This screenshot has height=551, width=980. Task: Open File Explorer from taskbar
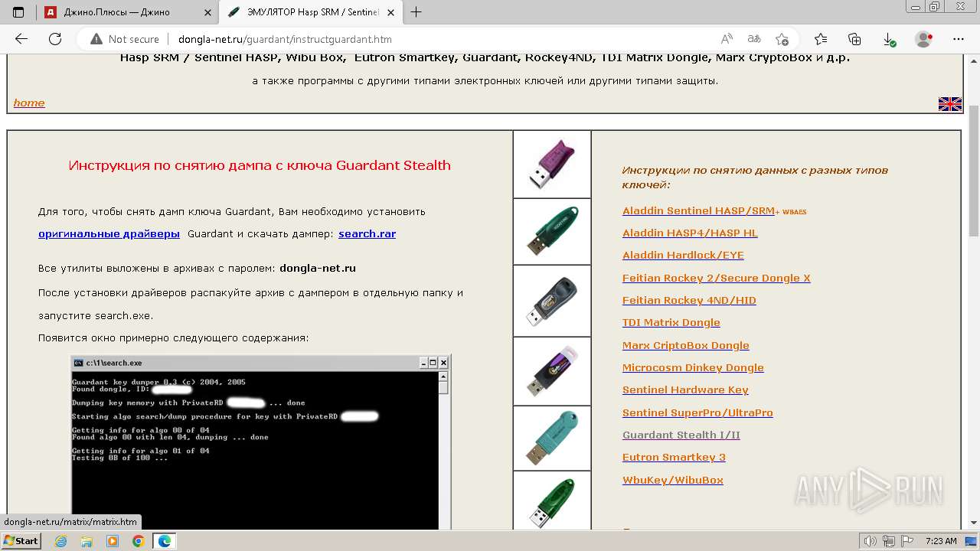tap(87, 541)
